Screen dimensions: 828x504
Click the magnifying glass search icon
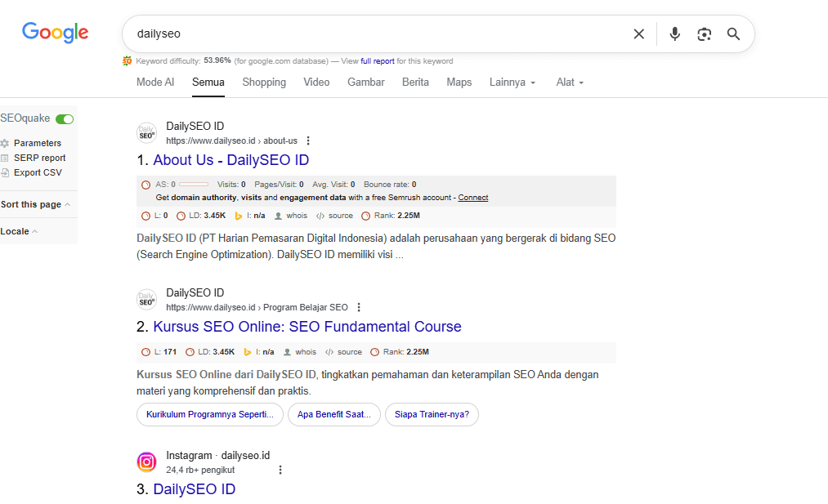pyautogui.click(x=733, y=33)
